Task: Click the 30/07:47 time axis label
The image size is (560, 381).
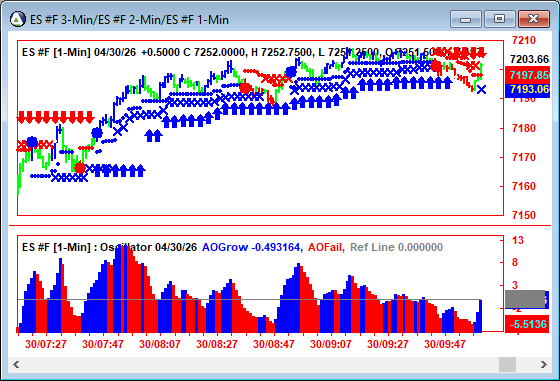Action: click(x=103, y=344)
